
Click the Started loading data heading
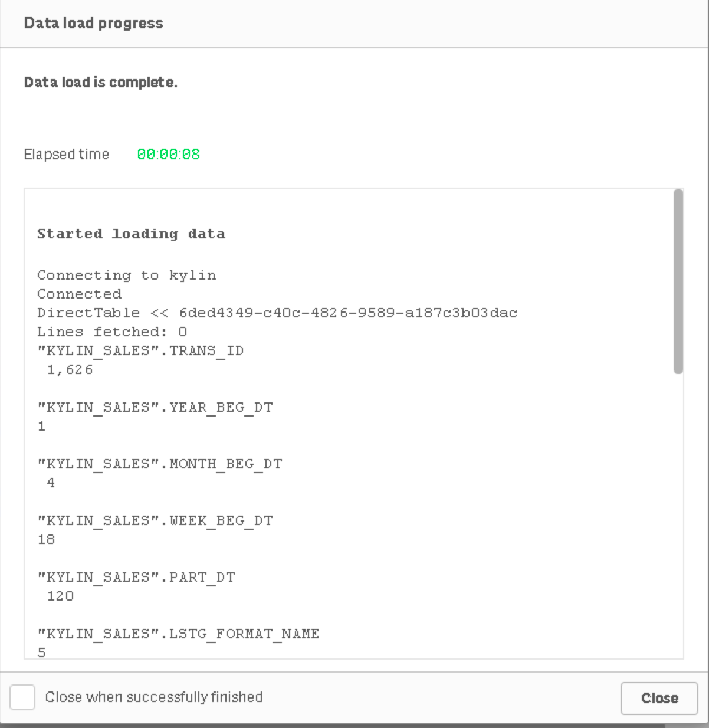click(x=131, y=234)
